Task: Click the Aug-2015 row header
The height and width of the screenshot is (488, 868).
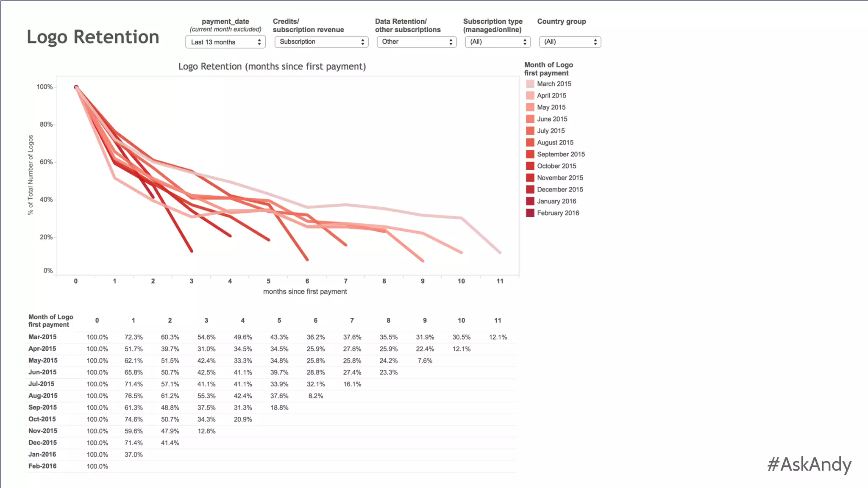Action: tap(43, 396)
